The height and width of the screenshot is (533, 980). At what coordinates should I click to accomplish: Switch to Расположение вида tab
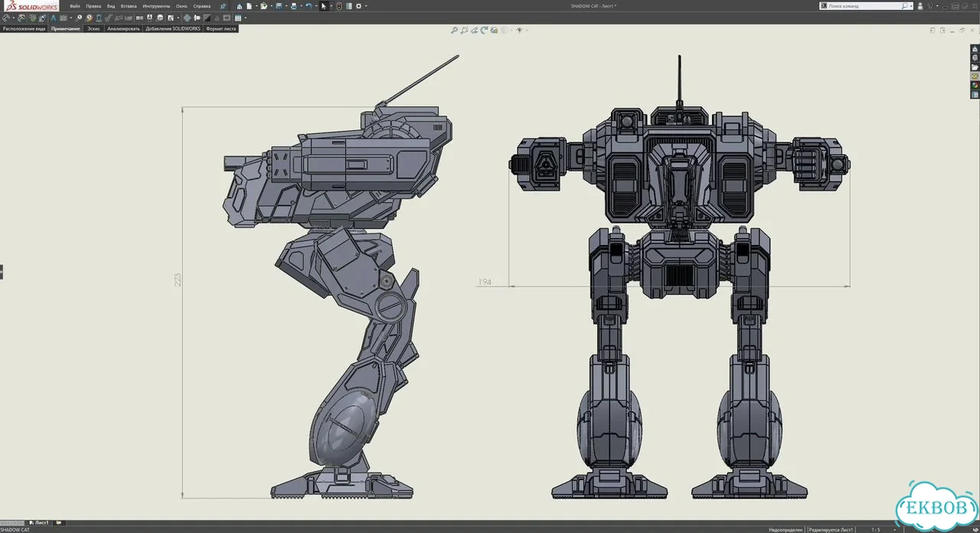point(24,28)
